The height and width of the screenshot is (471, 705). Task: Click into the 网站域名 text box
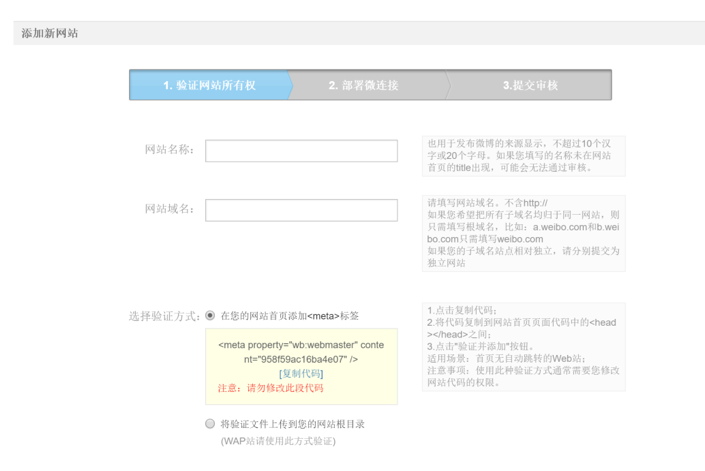[301, 210]
